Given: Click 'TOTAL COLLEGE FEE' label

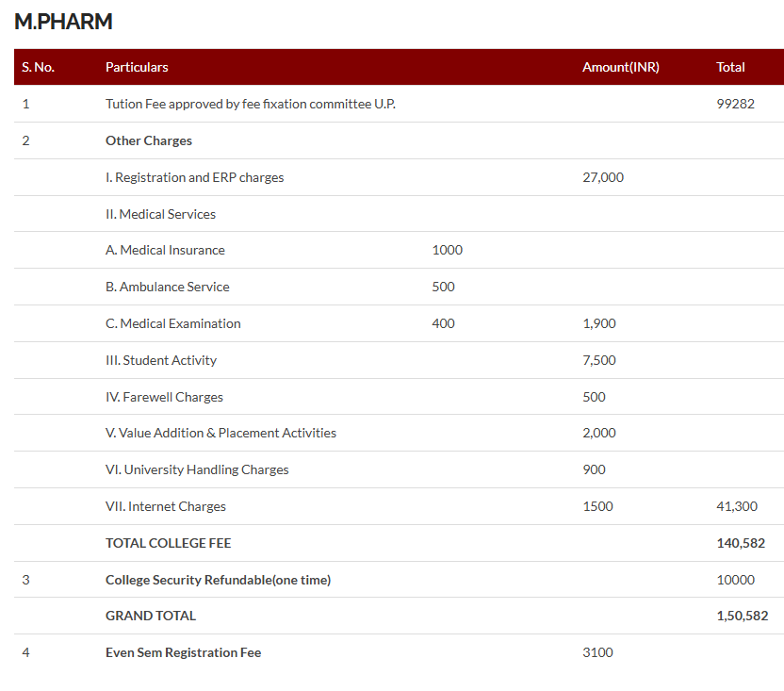Looking at the screenshot, I should tap(168, 543).
